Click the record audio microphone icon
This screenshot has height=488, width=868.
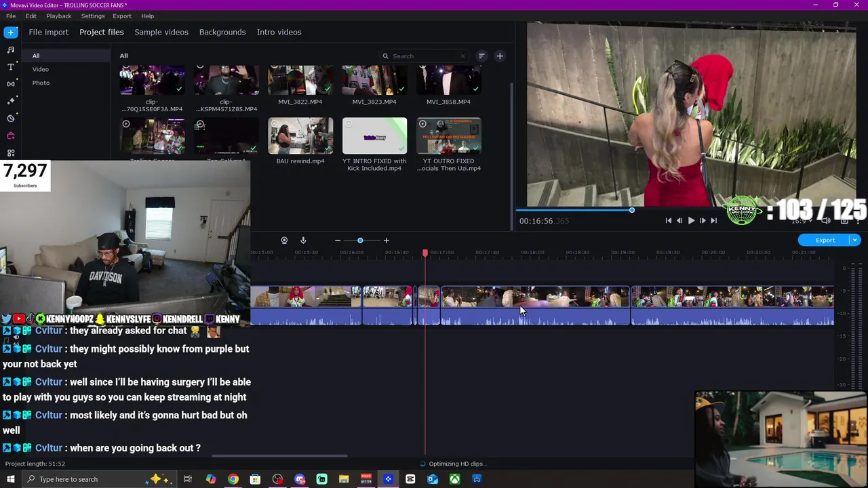303,241
